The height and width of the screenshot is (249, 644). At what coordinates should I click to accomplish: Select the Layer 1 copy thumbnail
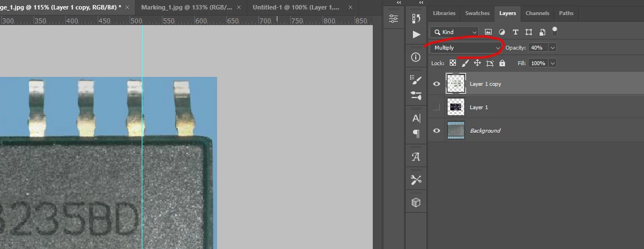455,83
